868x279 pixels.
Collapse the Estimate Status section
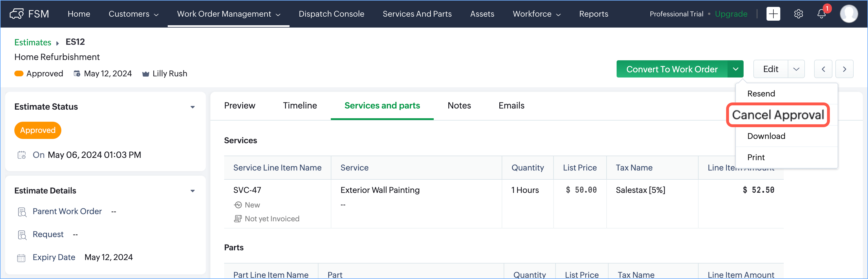click(x=192, y=107)
